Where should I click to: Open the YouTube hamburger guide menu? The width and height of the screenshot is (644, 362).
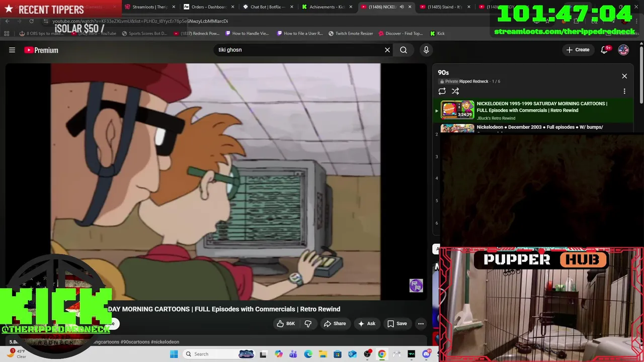pyautogui.click(x=12, y=50)
